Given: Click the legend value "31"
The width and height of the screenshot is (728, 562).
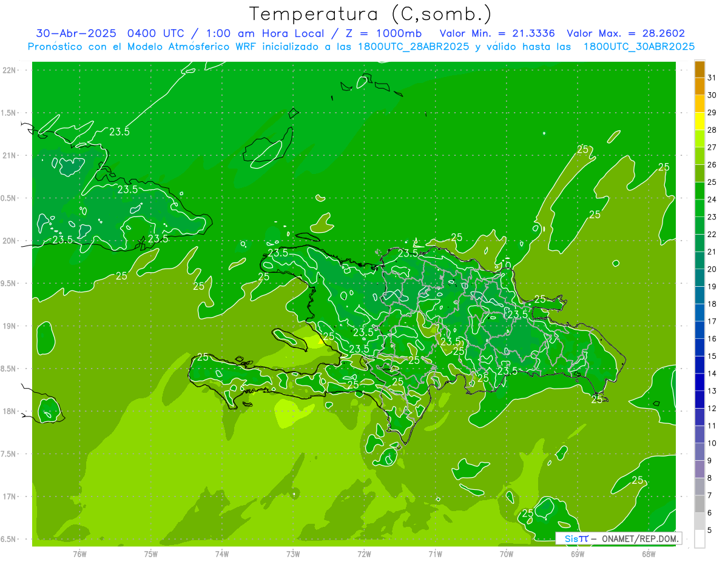Looking at the screenshot, I should pos(712,78).
